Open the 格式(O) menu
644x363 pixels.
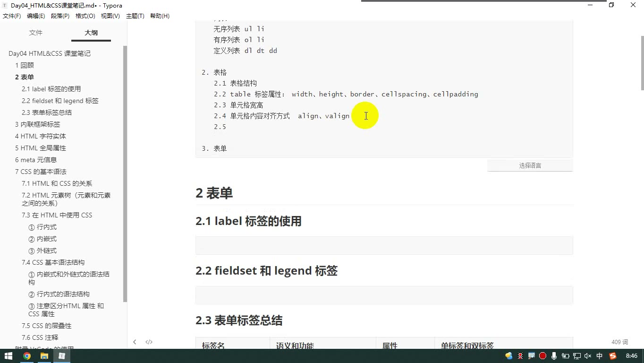click(x=85, y=16)
